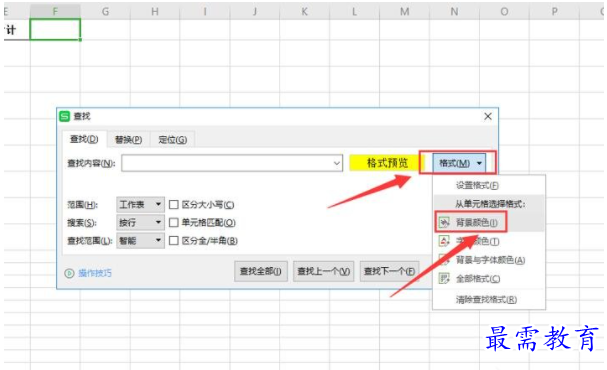The width and height of the screenshot is (607, 370).
Task: Select column L header
Action: 355,11
